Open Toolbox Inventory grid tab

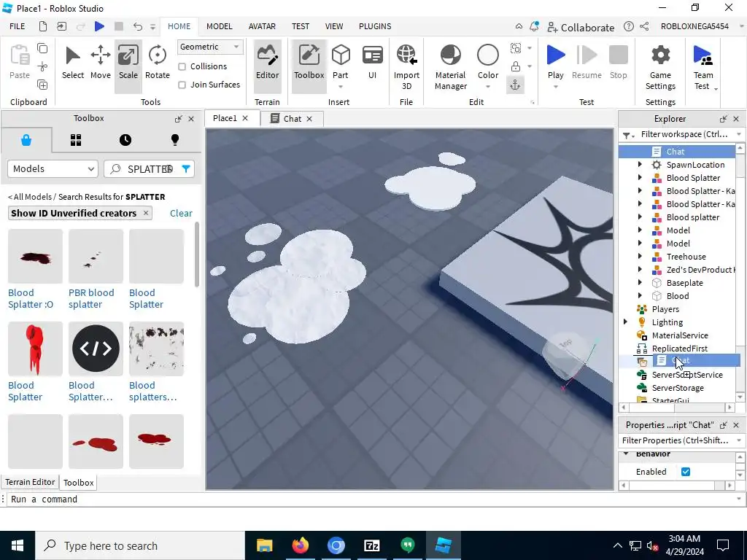[76, 140]
